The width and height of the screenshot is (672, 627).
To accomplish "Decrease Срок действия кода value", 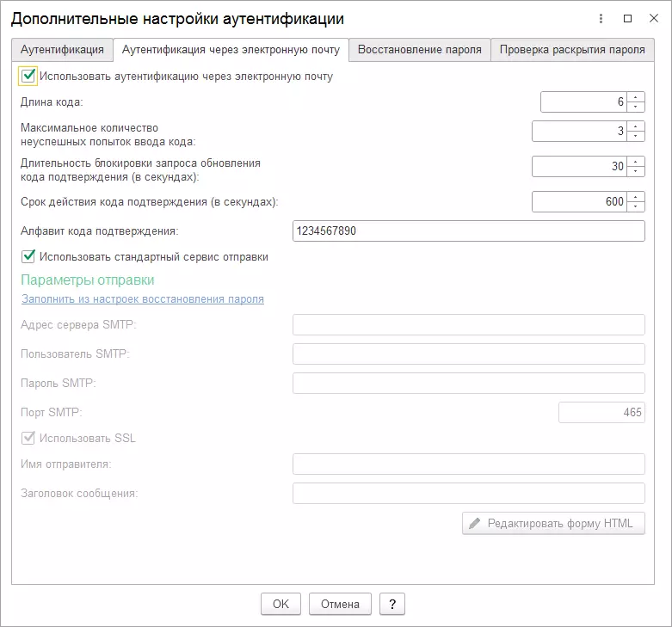I will [x=636, y=206].
